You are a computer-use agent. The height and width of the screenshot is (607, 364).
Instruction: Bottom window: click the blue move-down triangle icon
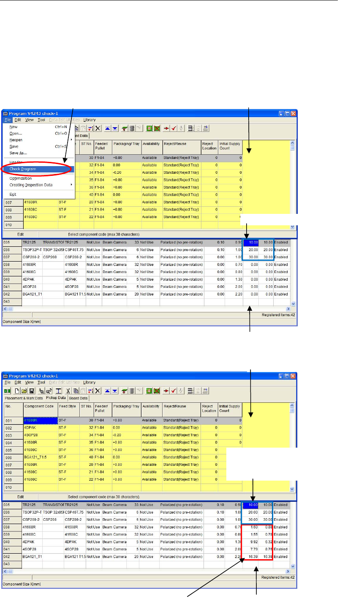click(x=115, y=391)
